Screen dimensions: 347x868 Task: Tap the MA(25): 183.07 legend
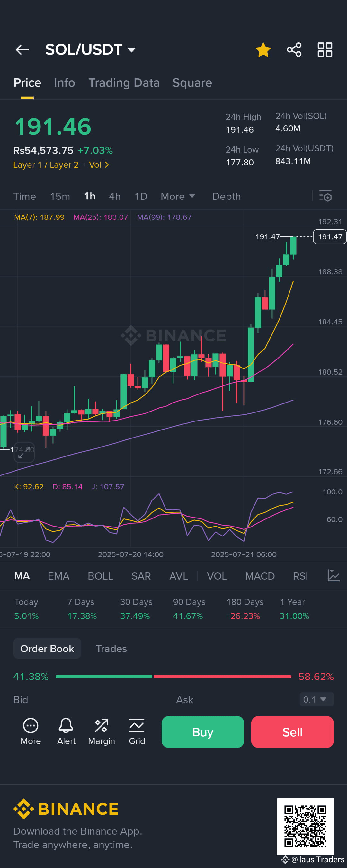[101, 217]
